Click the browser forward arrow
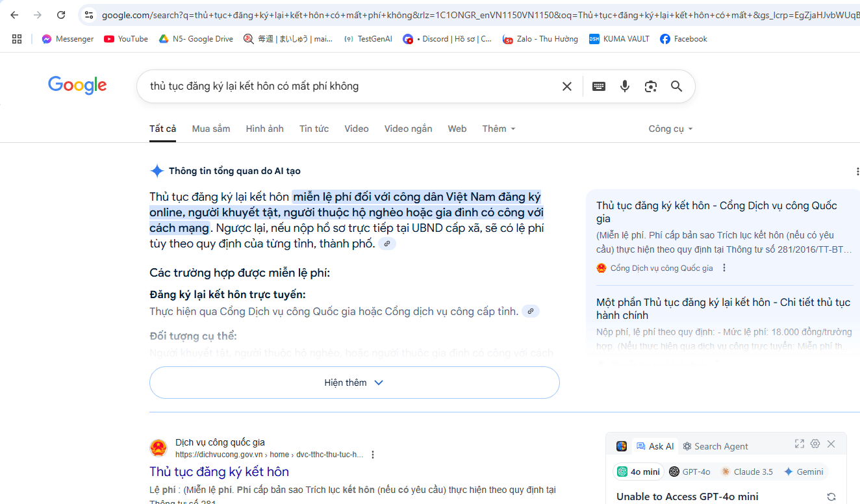Viewport: 860px width, 504px height. coord(38,15)
